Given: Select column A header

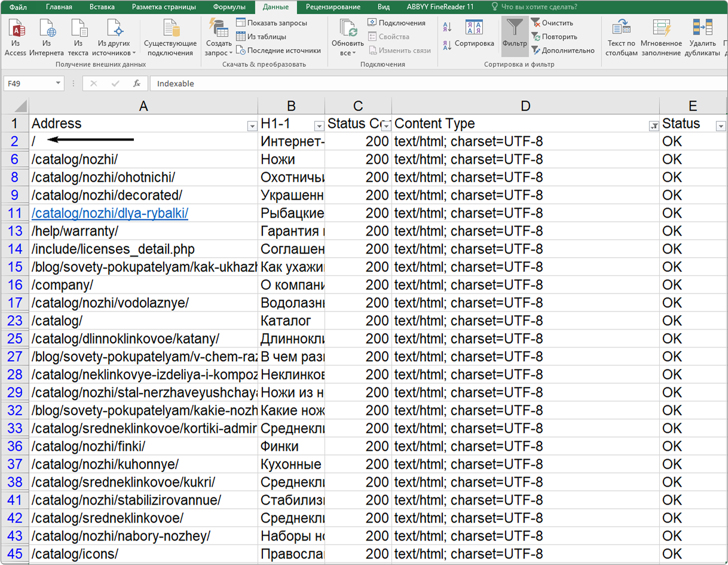Looking at the screenshot, I should pyautogui.click(x=143, y=106).
